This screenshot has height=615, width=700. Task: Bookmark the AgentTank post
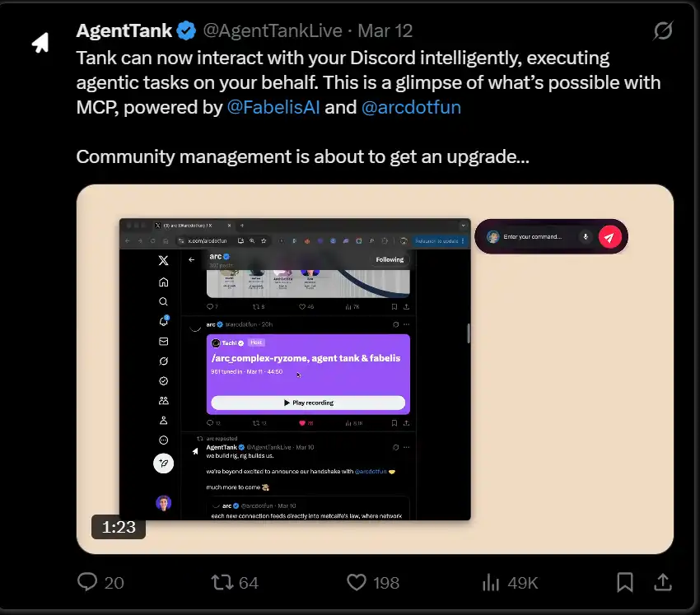coord(625,582)
